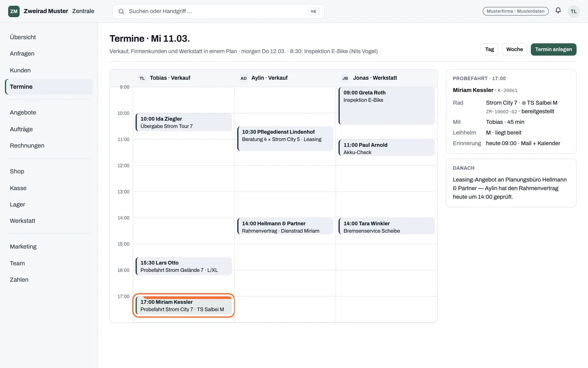Click the bike code ZM-10002-02
Viewport: 588px width, 368px height.
pyautogui.click(x=501, y=112)
